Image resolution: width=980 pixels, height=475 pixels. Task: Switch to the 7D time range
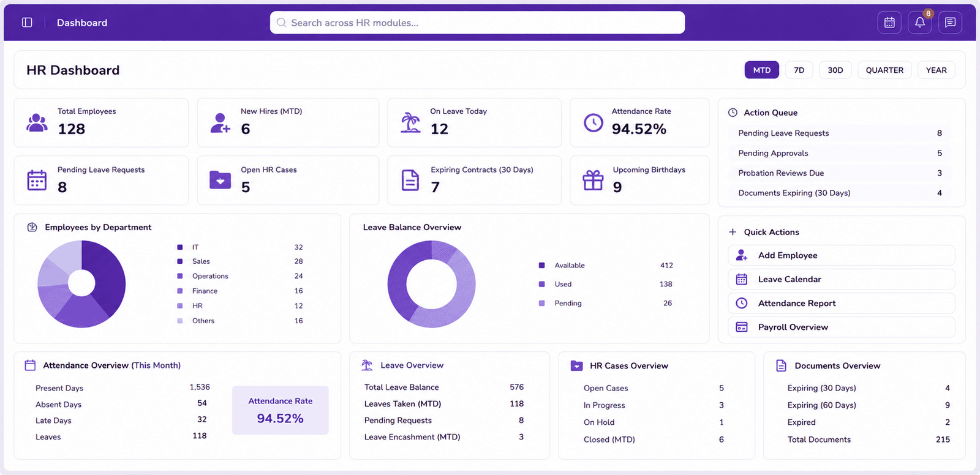(x=799, y=70)
